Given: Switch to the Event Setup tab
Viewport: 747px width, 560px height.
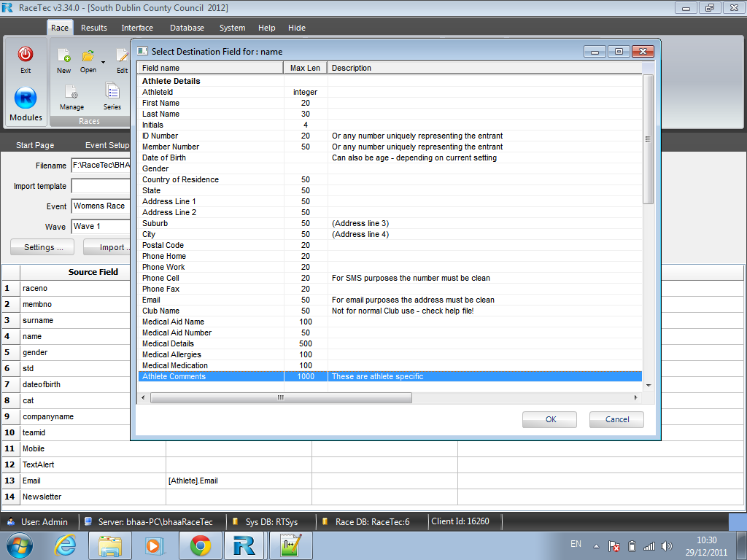Looking at the screenshot, I should [107, 145].
